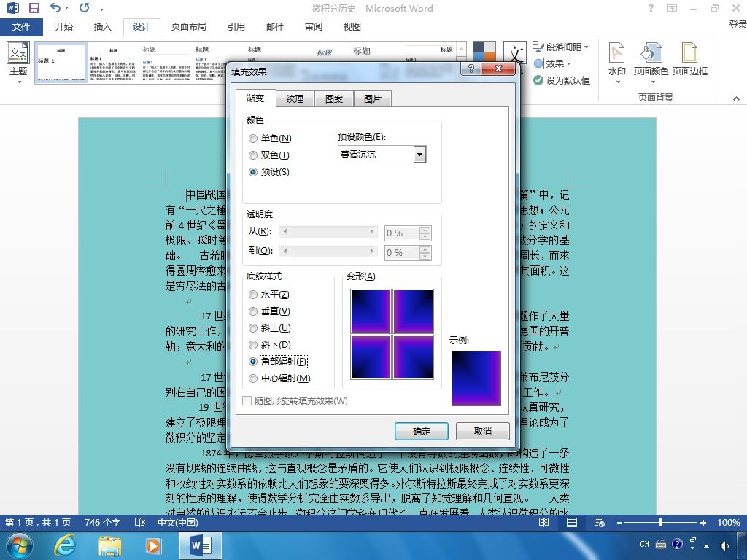Choose the 中心辐射(M) radio option

click(x=253, y=378)
